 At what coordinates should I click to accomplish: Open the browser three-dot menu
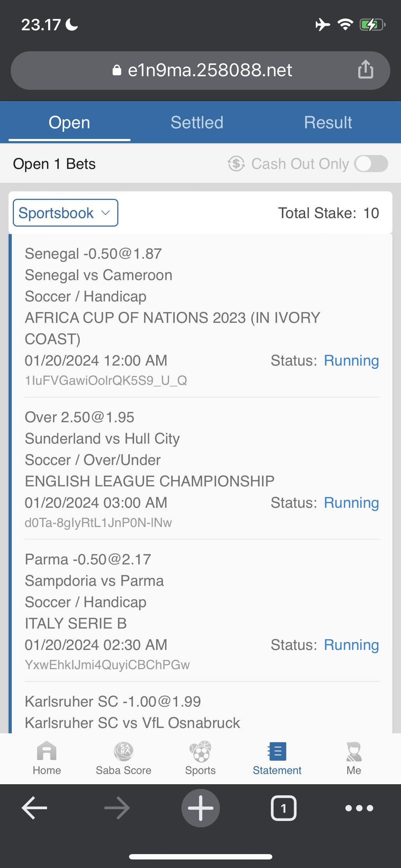tap(359, 808)
